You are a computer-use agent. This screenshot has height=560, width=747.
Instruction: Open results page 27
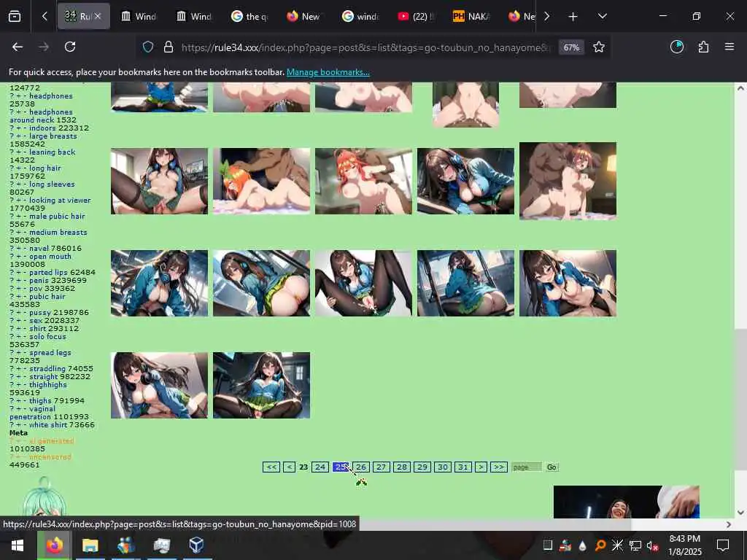[x=381, y=467]
